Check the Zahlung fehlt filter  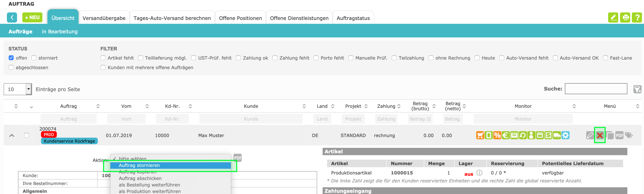click(275, 58)
